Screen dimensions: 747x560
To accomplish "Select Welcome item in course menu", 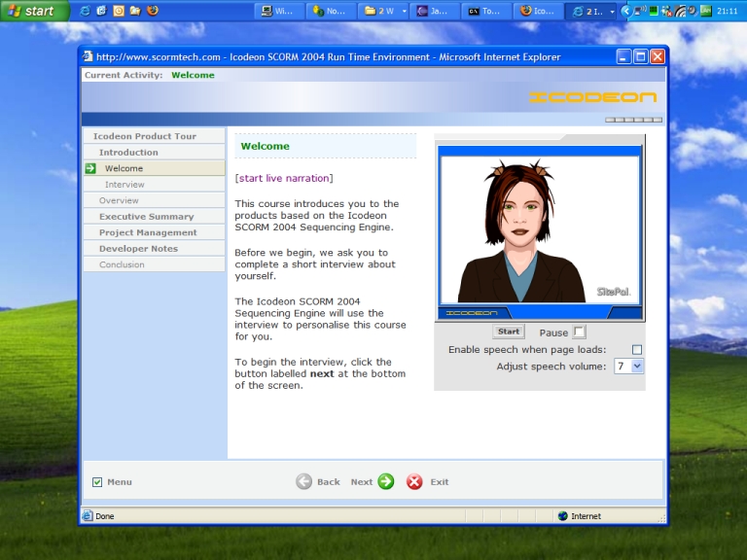I will (x=154, y=168).
